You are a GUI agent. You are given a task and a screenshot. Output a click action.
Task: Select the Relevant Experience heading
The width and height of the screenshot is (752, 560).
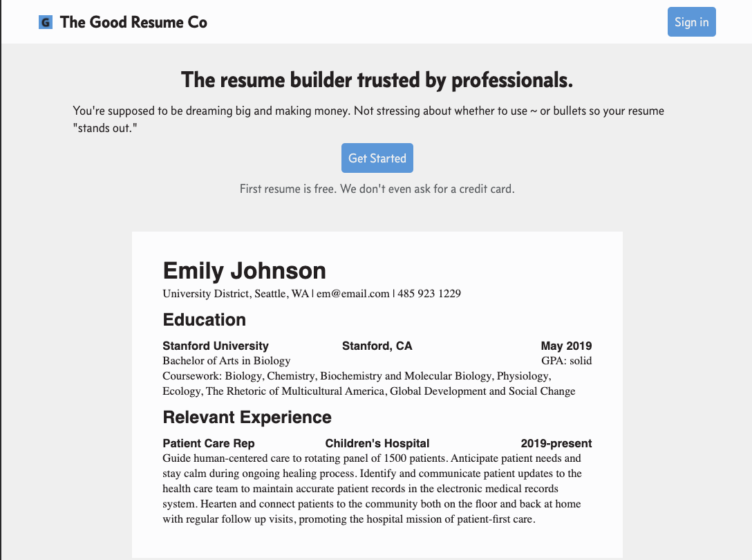click(x=247, y=418)
